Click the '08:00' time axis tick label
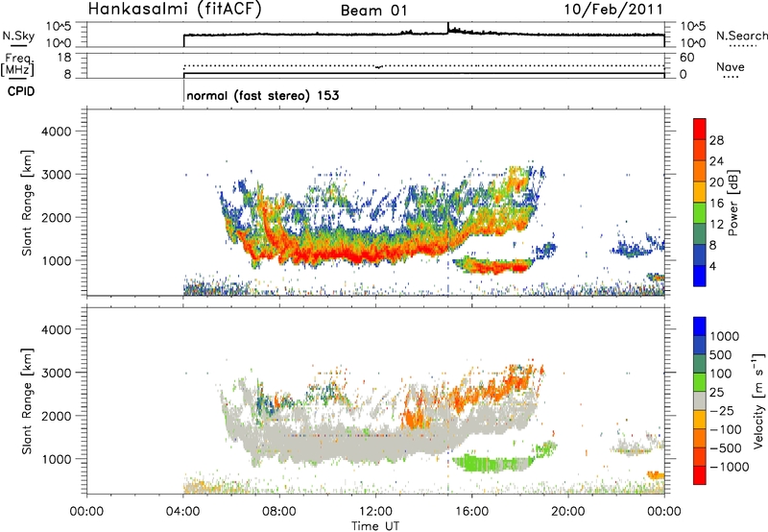Screen dimensions: 768x532 click(x=279, y=512)
